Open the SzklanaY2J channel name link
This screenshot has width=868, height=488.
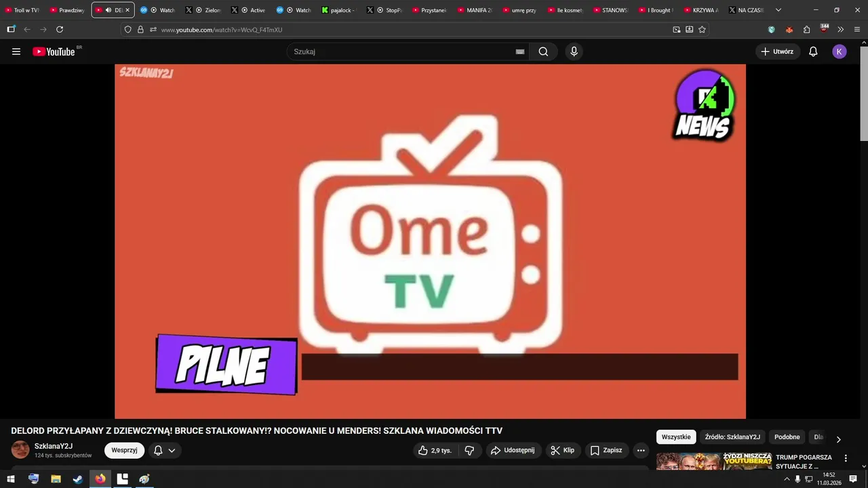point(54,446)
